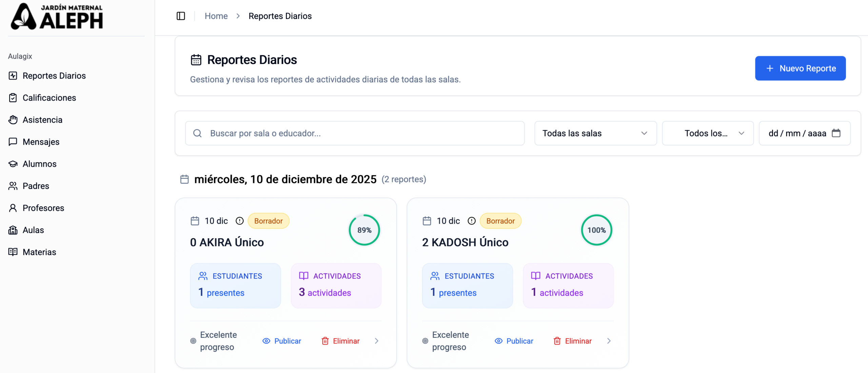Expand AKIRA report with chevron arrow
This screenshot has height=373, width=868.
(376, 341)
